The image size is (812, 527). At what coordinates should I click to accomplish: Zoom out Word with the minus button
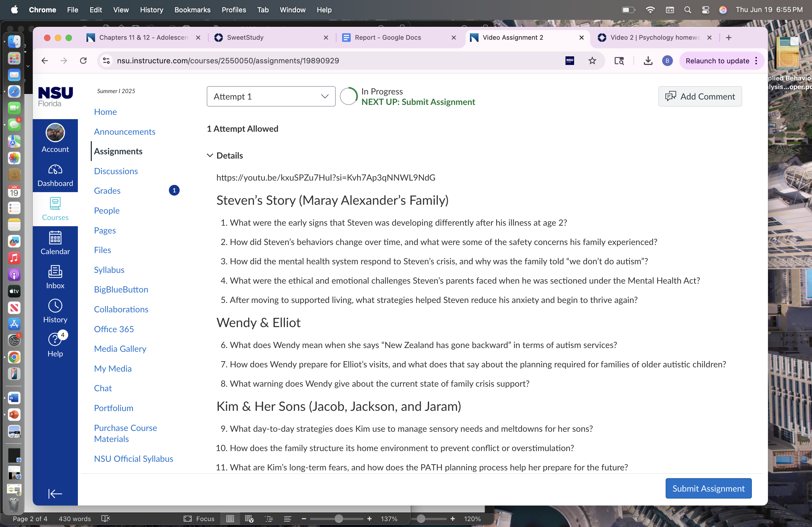pyautogui.click(x=304, y=519)
